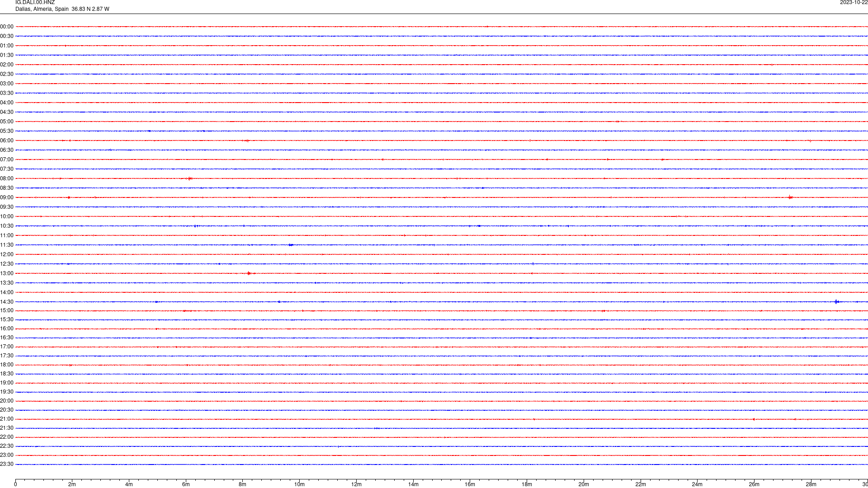This screenshot has height=488, width=868.
Task: Click the 14m tick on time axis
Action: (x=413, y=484)
